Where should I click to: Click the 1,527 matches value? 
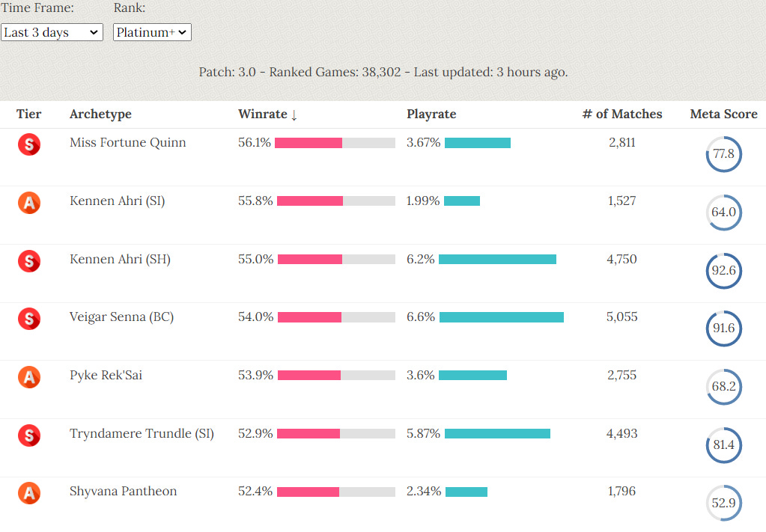[622, 201]
